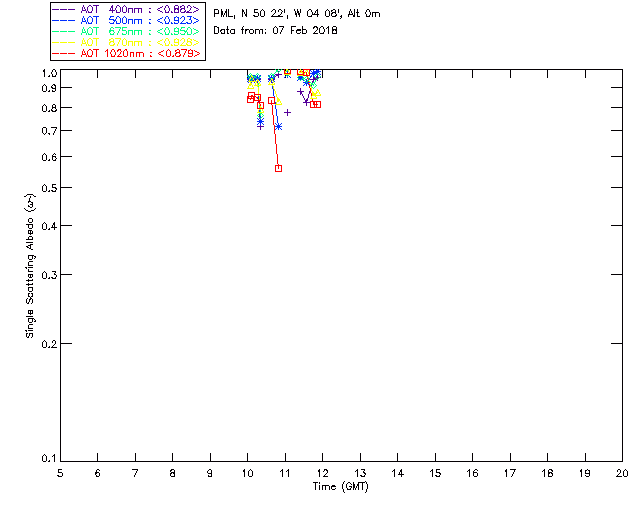This screenshot has height=512, width=640.
Task: Click x-axis tick label 5
Action: pyautogui.click(x=60, y=473)
